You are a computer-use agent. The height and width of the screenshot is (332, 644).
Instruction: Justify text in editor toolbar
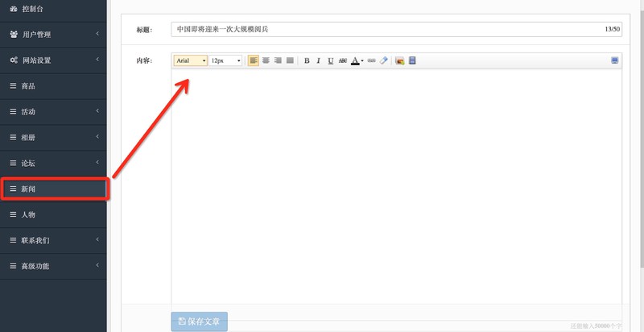(x=290, y=60)
